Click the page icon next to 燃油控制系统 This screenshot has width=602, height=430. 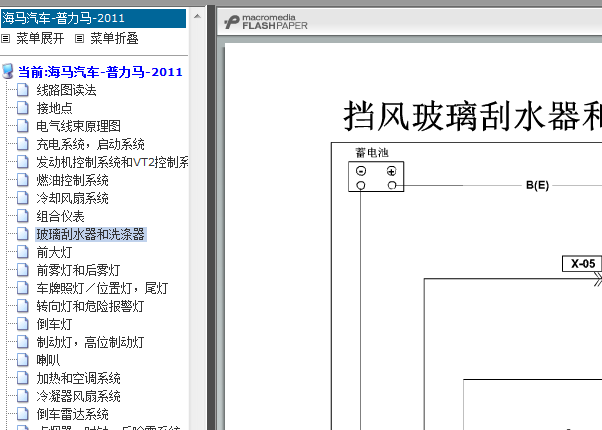pos(23,180)
